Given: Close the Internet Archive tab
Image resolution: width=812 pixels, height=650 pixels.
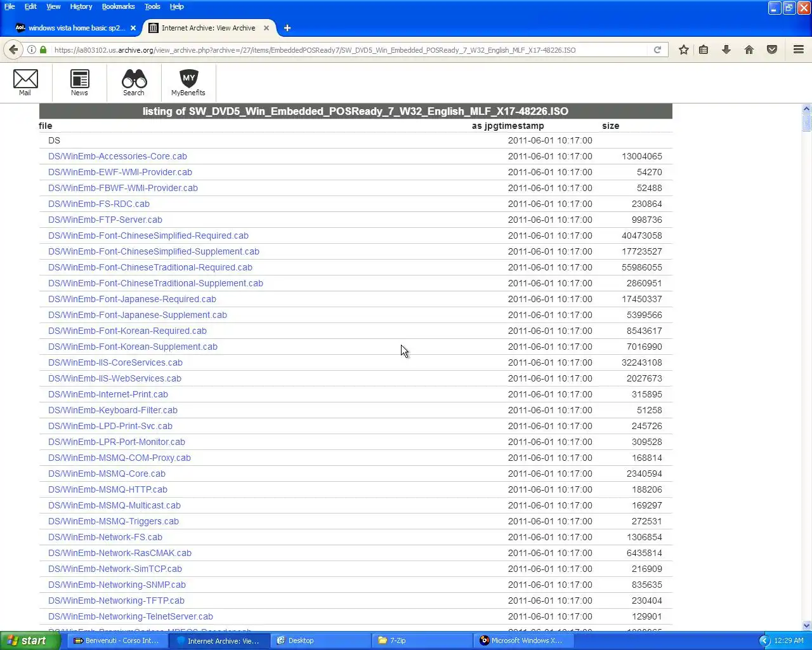Looking at the screenshot, I should 266,28.
